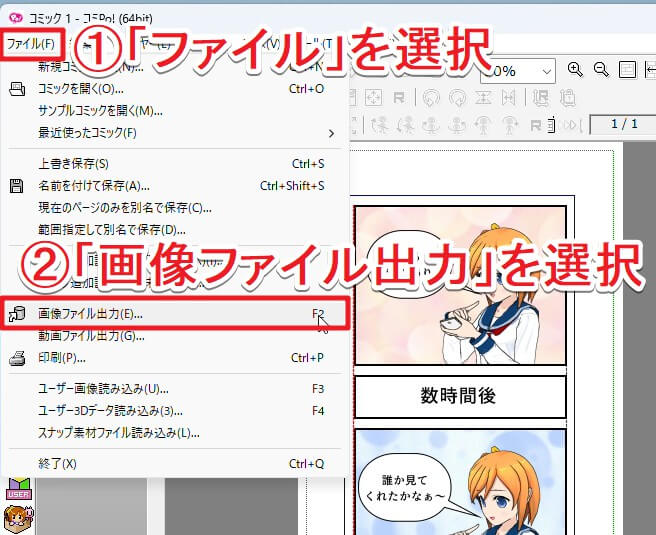The width and height of the screenshot is (656, 535).
Task: Click the 1 / 1 page number field
Action: [623, 124]
